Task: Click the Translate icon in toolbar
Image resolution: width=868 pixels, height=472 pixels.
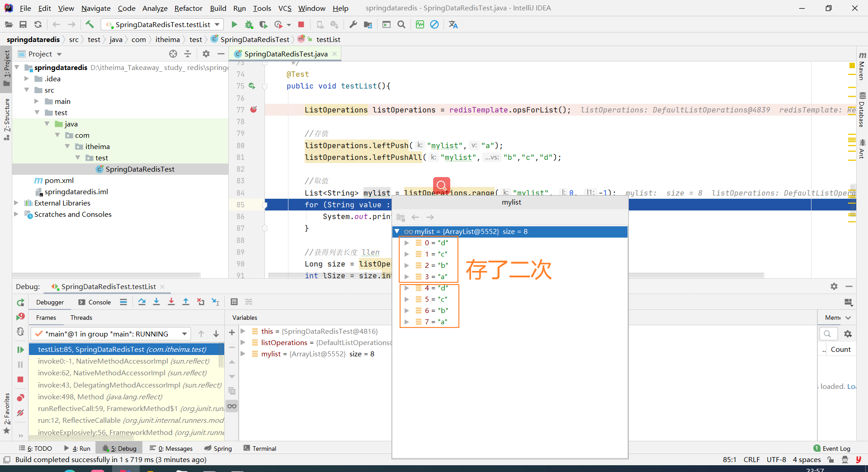Action: (x=453, y=24)
